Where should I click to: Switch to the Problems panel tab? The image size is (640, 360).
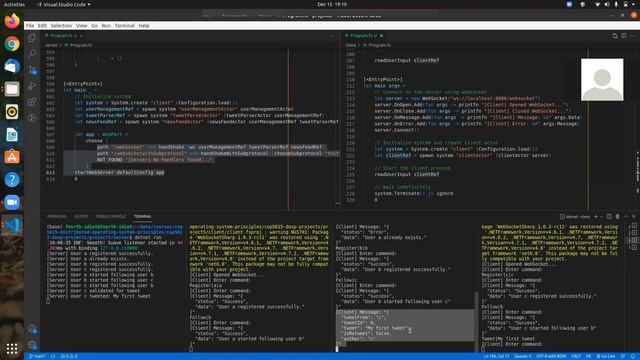tap(56, 217)
